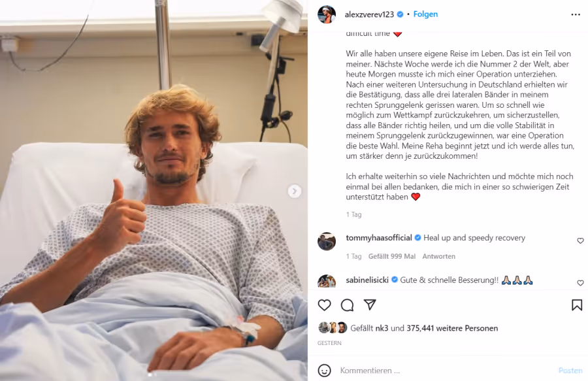
Task: Go to next photo arrow
Action: tap(295, 191)
